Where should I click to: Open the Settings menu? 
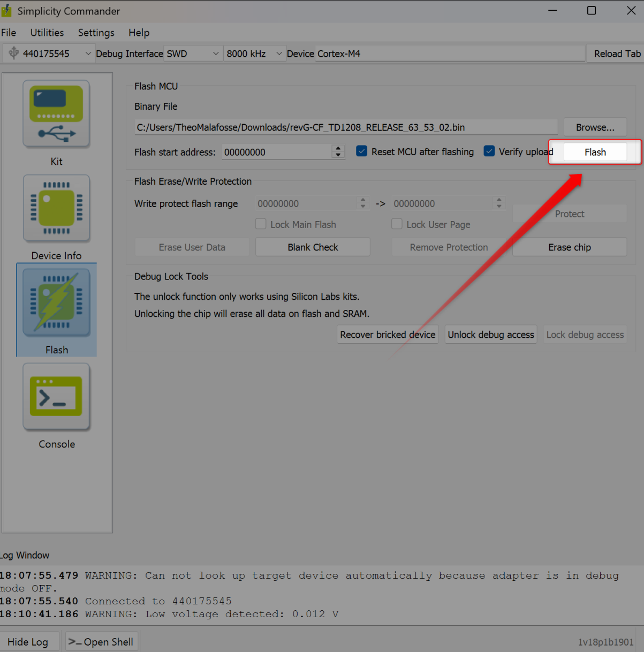(96, 33)
